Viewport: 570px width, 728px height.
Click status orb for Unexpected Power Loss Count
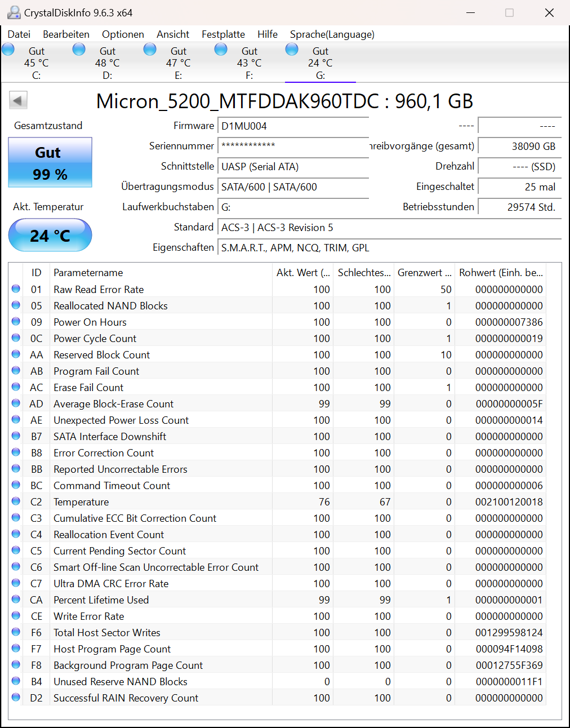point(16,420)
